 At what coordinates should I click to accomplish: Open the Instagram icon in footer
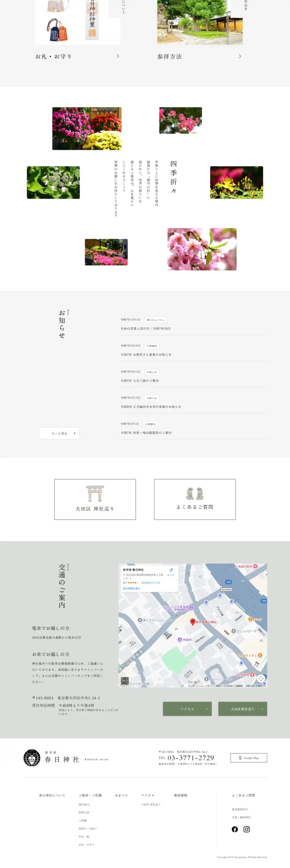247,829
